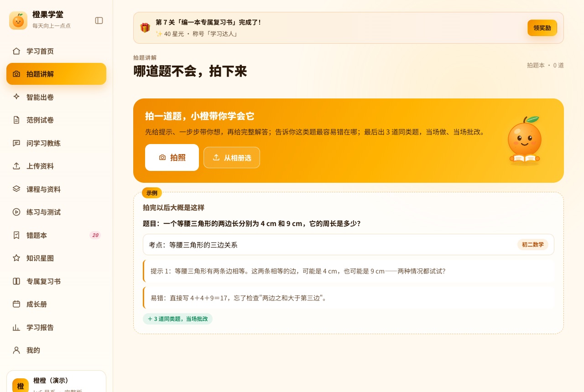Viewport: 584px width, 392px height.
Task: Open 专属复习书 book icon
Action: pyautogui.click(x=16, y=281)
